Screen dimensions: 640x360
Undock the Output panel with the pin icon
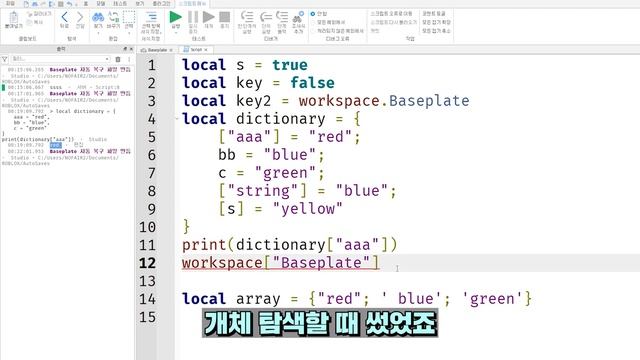tap(125, 49)
